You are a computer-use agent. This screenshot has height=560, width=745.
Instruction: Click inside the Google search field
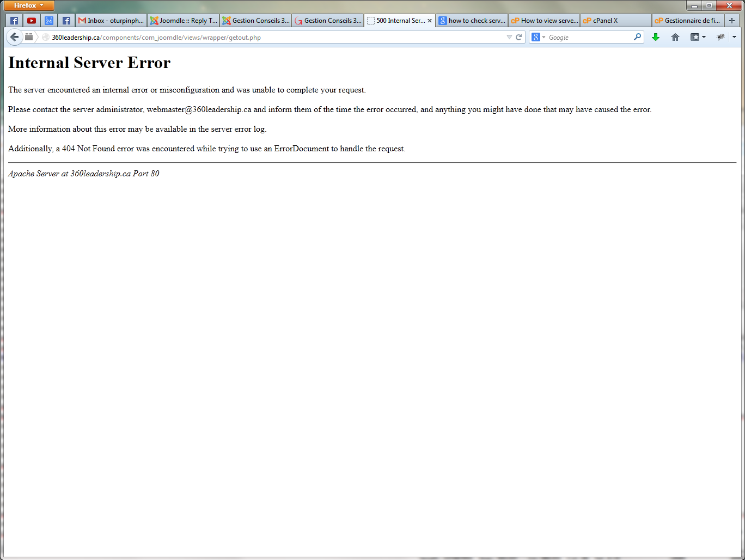(588, 37)
